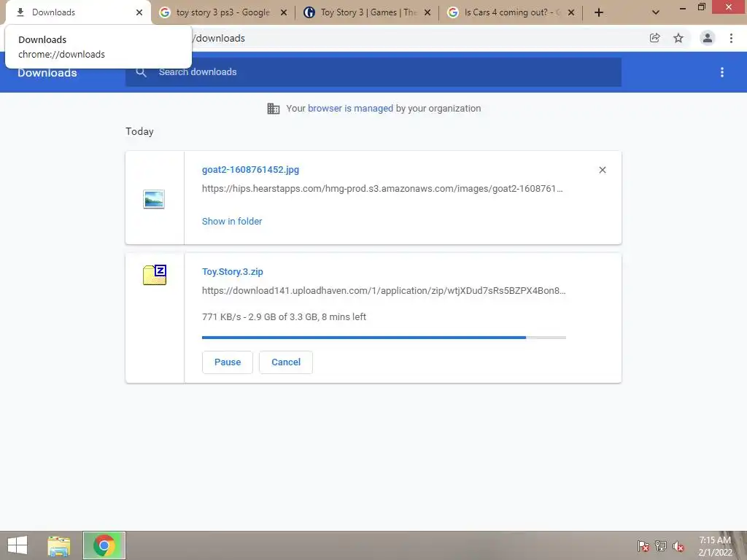Open the Show in folder link
The width and height of the screenshot is (747, 560).
[232, 222]
